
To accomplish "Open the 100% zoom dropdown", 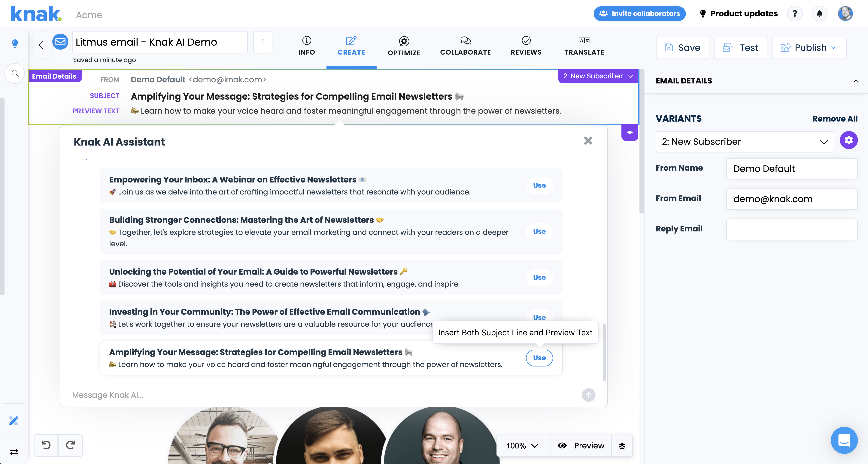I will click(522, 446).
